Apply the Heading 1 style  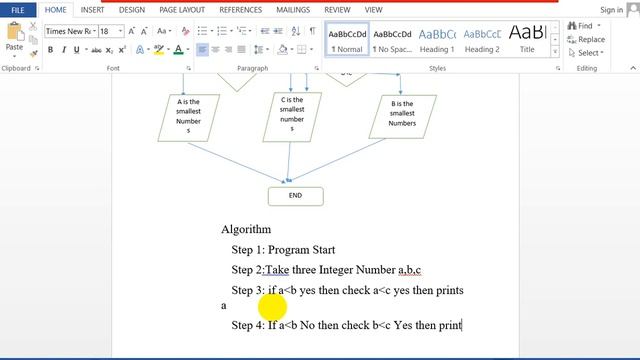point(437,40)
